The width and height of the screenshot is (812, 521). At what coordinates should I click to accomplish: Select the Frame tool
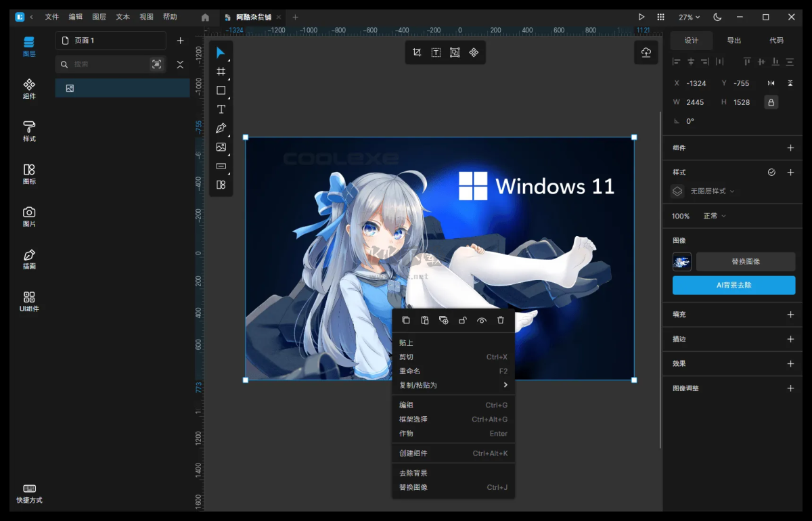coord(221,71)
